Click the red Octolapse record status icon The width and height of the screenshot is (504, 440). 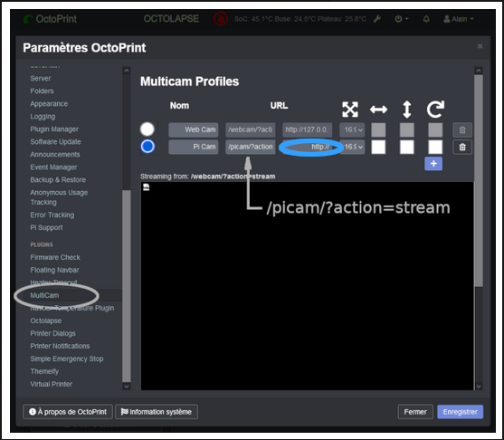tap(221, 19)
